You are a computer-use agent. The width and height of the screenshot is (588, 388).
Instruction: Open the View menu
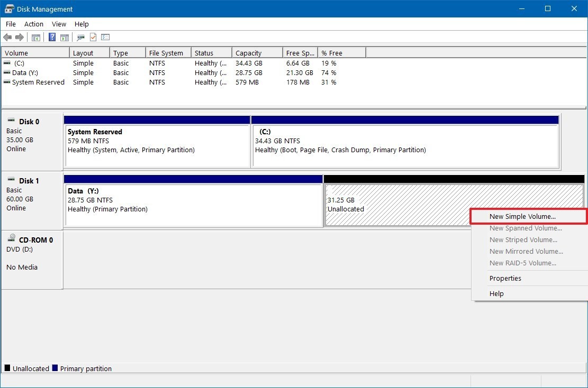pos(59,24)
